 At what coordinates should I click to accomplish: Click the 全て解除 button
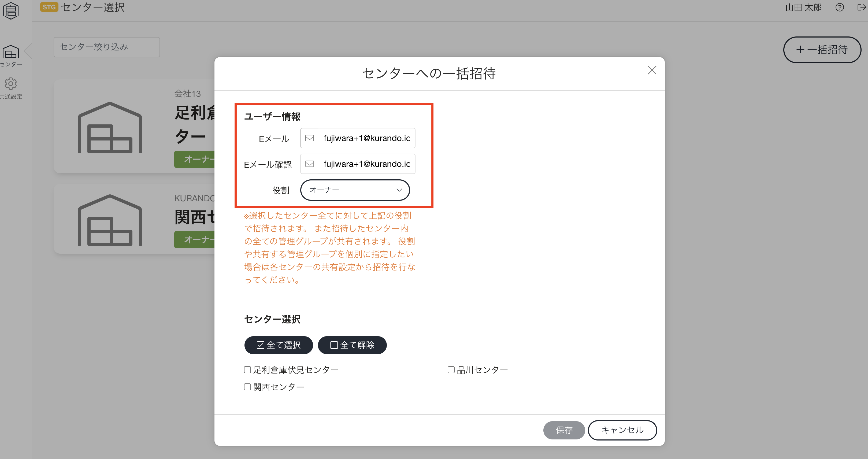pos(352,345)
